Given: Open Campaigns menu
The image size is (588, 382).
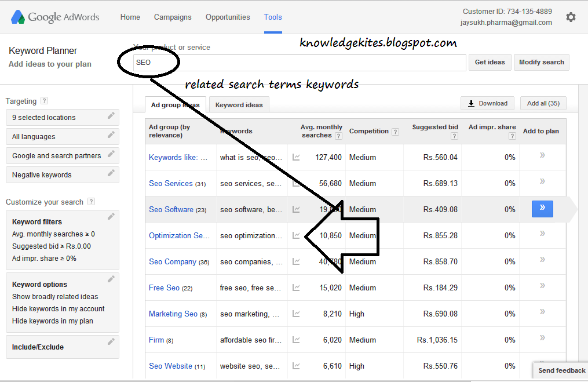Looking at the screenshot, I should click(x=173, y=17).
